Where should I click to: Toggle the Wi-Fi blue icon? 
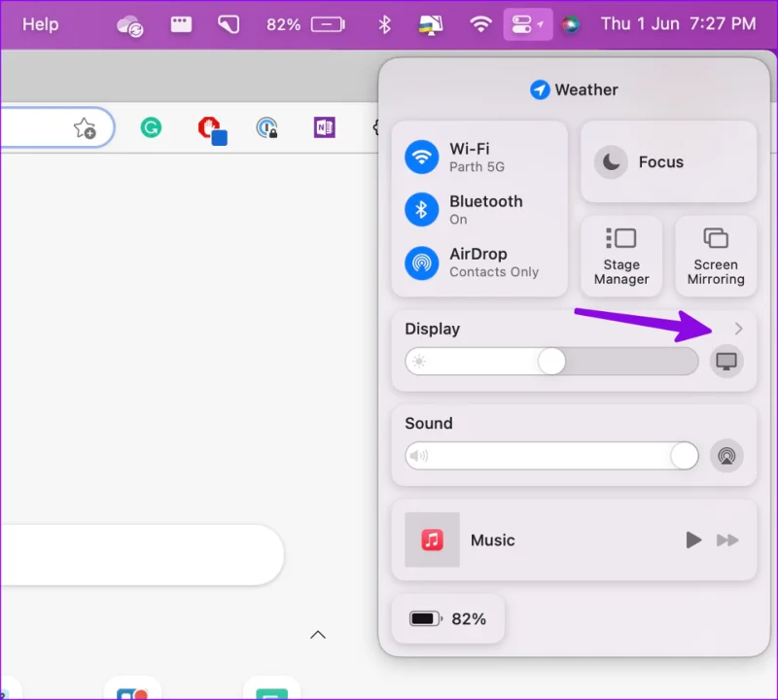[421, 157]
